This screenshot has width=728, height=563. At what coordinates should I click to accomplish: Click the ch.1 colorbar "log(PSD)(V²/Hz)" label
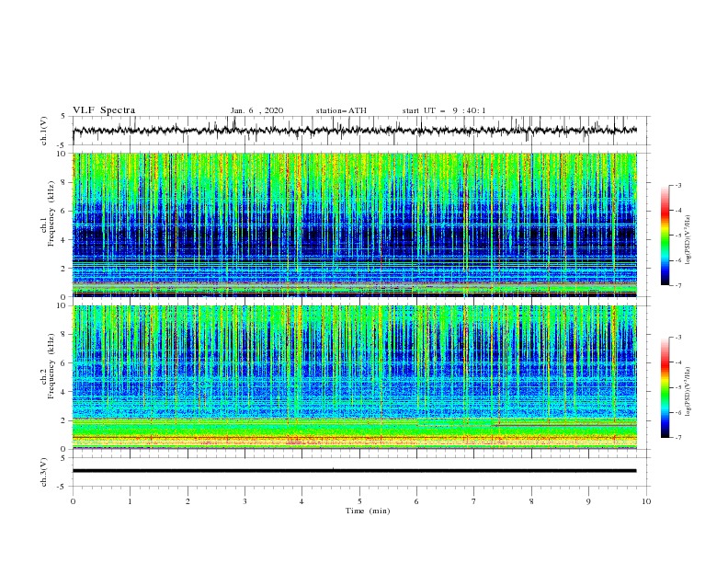tap(688, 240)
